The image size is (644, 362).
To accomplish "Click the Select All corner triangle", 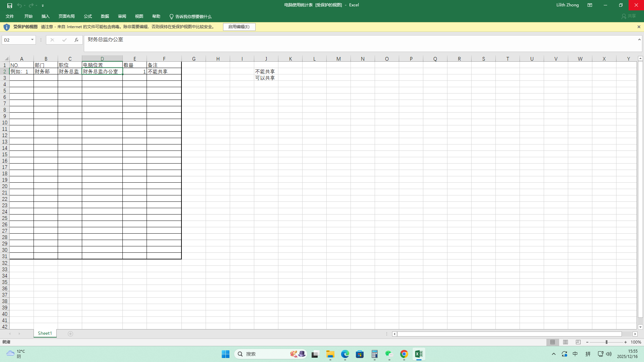I will pyautogui.click(x=6, y=59).
